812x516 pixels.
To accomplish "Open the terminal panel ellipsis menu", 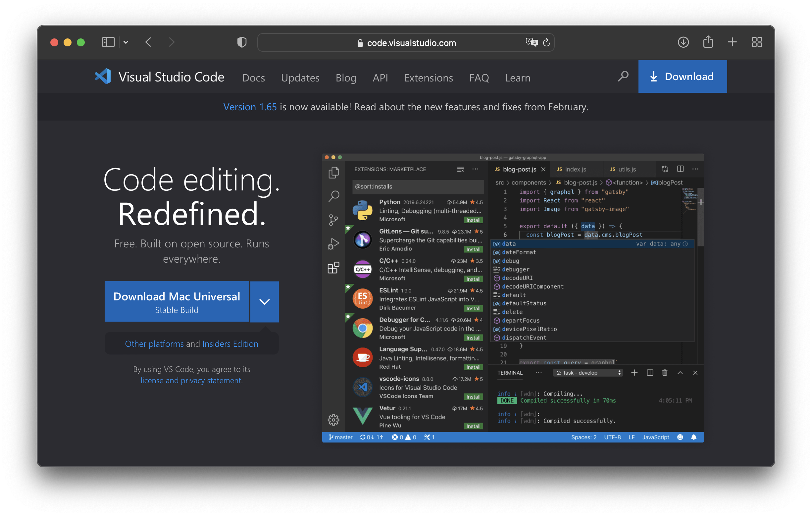I will tap(538, 373).
